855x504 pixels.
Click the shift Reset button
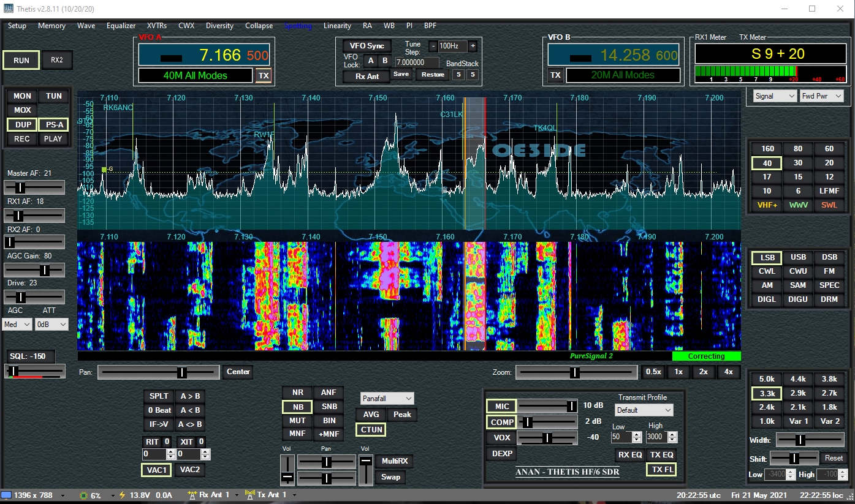click(x=834, y=458)
